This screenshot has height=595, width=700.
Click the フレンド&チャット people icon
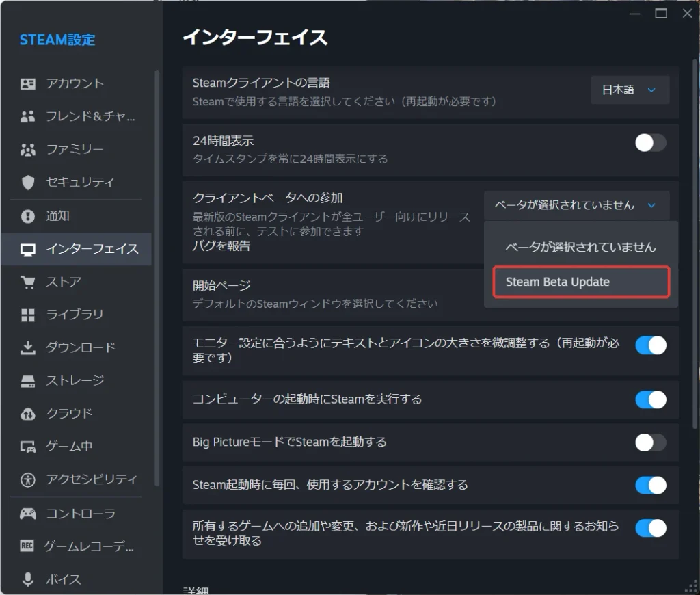point(27,116)
